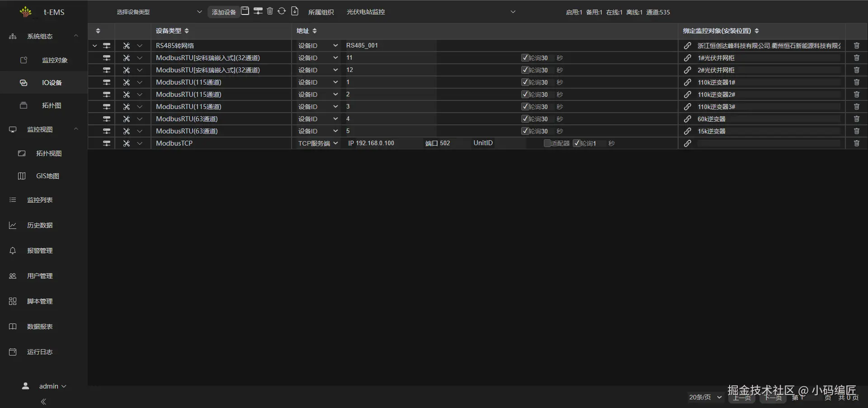The height and width of the screenshot is (408, 868).
Task: Click link icon for 60k逆变器 binding
Action: (x=687, y=119)
